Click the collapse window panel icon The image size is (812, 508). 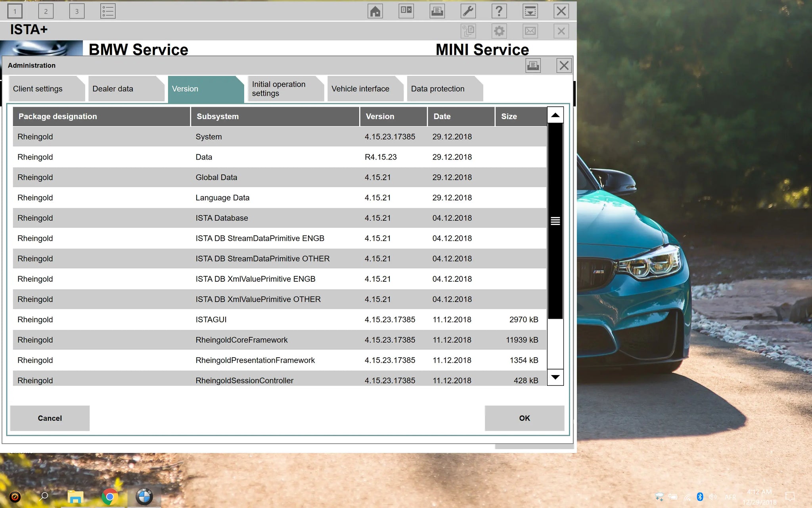coord(530,11)
